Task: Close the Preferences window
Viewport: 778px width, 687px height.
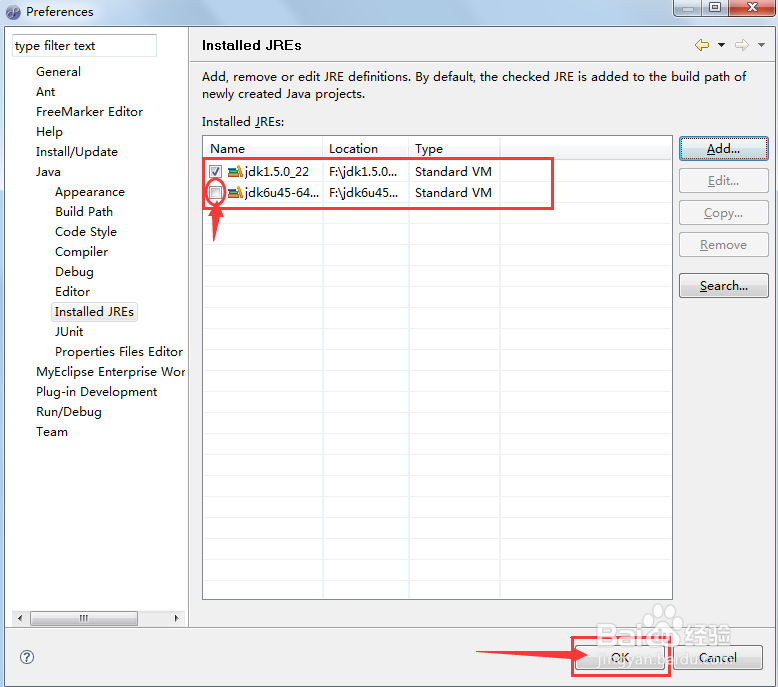Action: [x=752, y=8]
